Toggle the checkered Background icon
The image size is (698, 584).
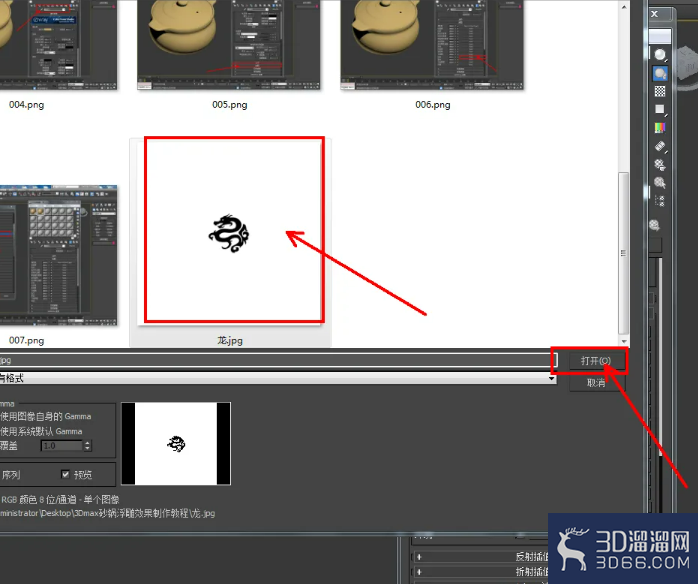pyautogui.click(x=660, y=91)
